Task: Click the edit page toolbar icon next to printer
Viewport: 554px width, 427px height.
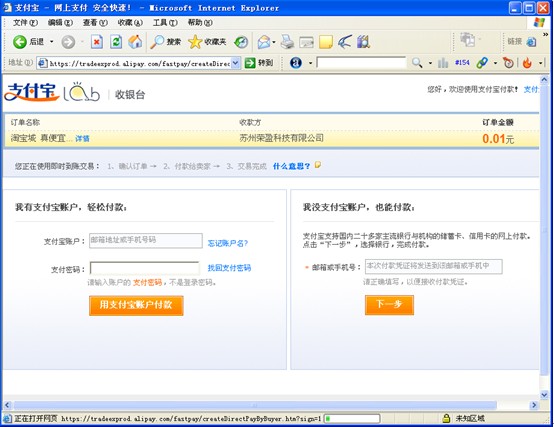Action: pos(306,42)
